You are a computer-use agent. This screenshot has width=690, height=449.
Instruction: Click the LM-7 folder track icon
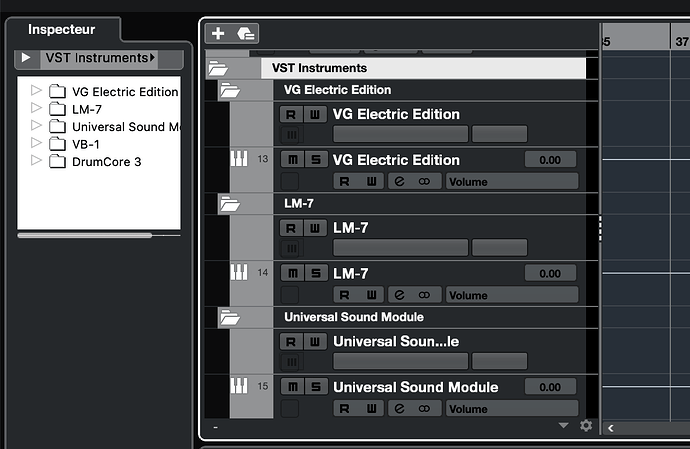[230, 204]
